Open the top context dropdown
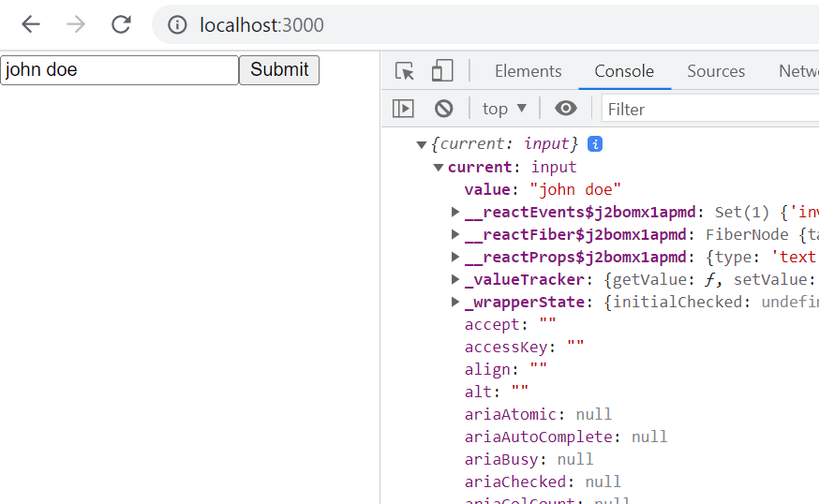This screenshot has width=819, height=504. pos(504,109)
